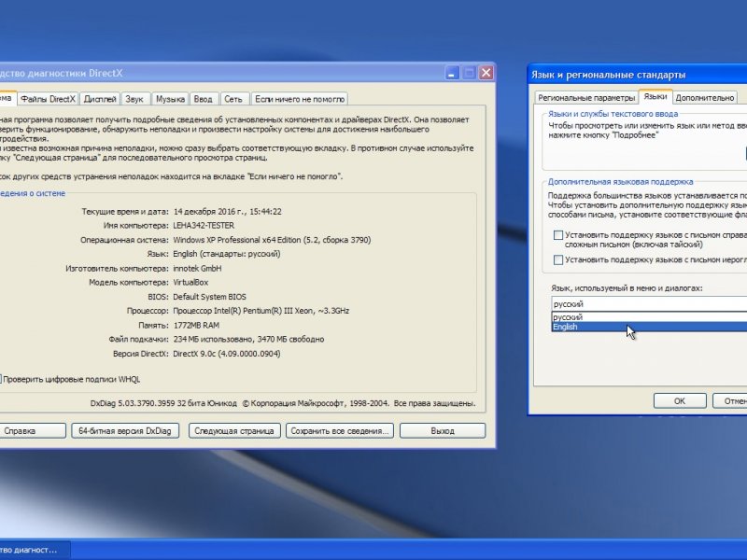
Task: Click the menu language combo box field
Action: [x=649, y=304]
